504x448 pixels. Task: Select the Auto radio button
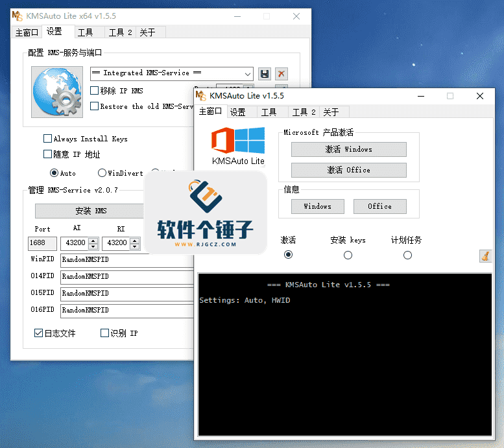coord(54,173)
